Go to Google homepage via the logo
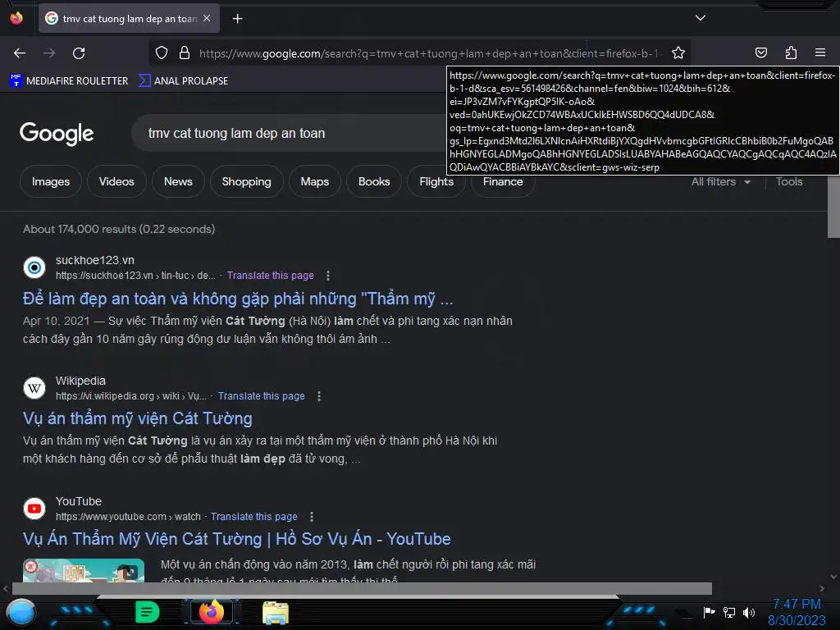The width and height of the screenshot is (840, 630). click(57, 134)
